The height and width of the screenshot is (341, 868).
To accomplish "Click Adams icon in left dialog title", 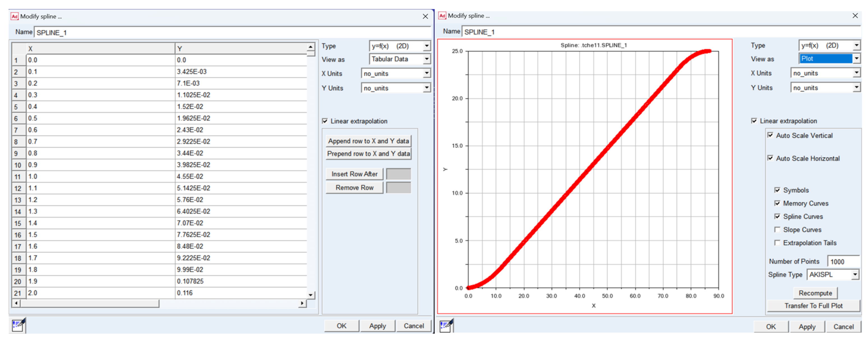I will (x=15, y=16).
